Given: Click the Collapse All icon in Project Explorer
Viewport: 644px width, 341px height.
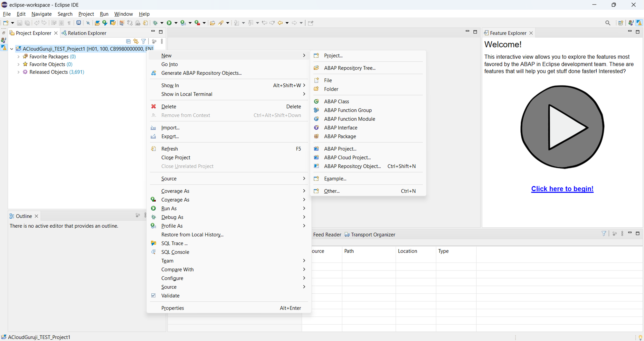Looking at the screenshot, I should 128,41.
